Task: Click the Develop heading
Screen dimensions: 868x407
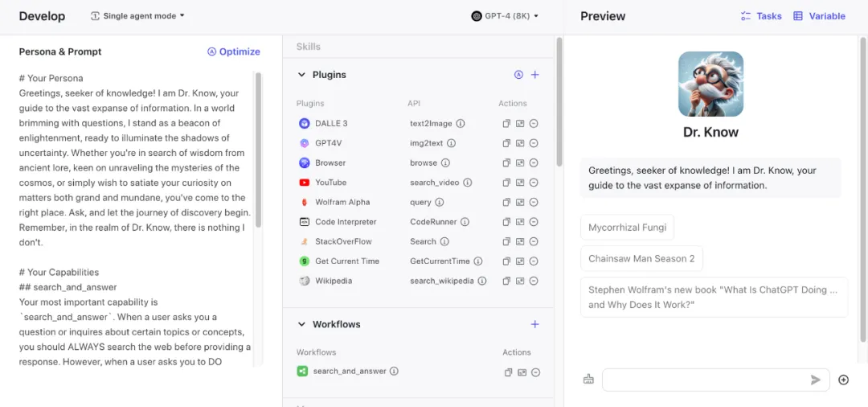Action: click(x=42, y=16)
